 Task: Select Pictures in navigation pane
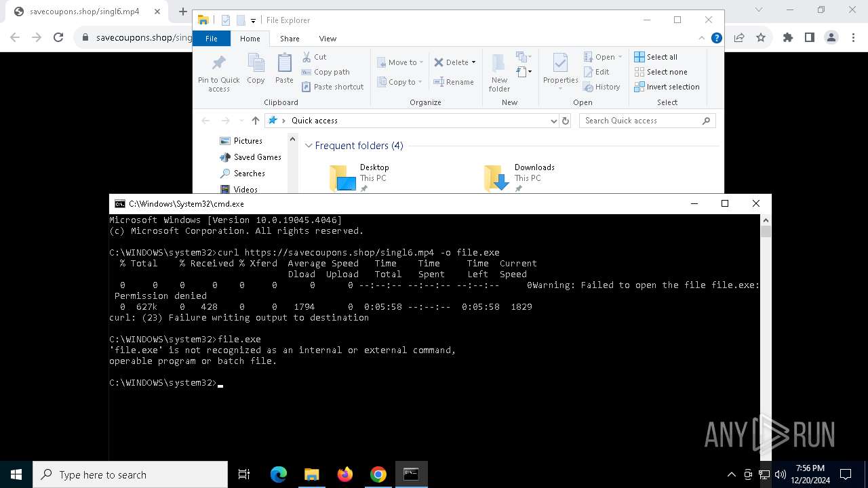tap(241, 141)
